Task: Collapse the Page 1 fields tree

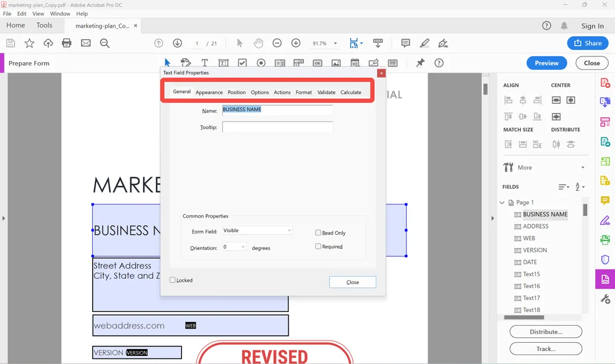Action: (502, 202)
